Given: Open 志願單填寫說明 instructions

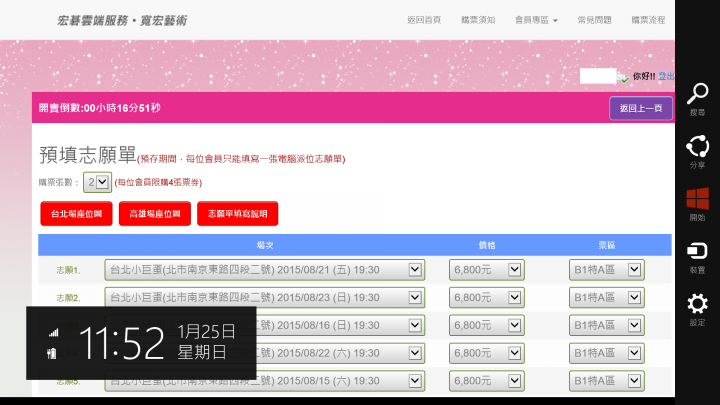Looking at the screenshot, I should (237, 214).
